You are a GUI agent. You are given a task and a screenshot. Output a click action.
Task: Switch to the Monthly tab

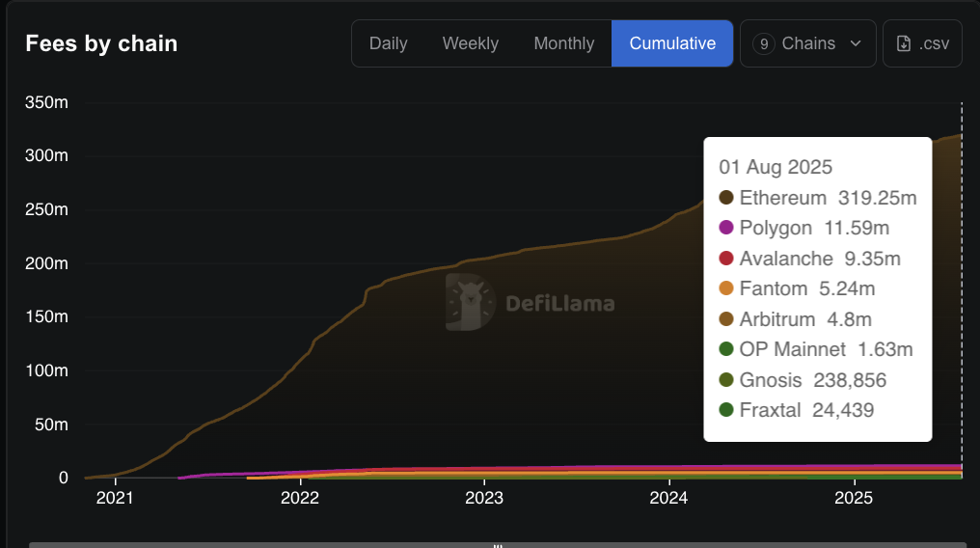(563, 43)
